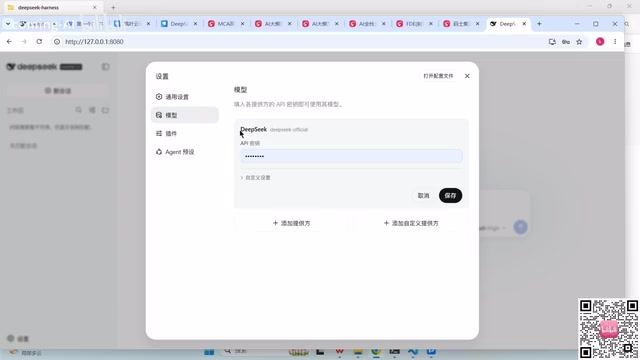
Task: Bookmark this page with star icon
Action: (x=579, y=42)
